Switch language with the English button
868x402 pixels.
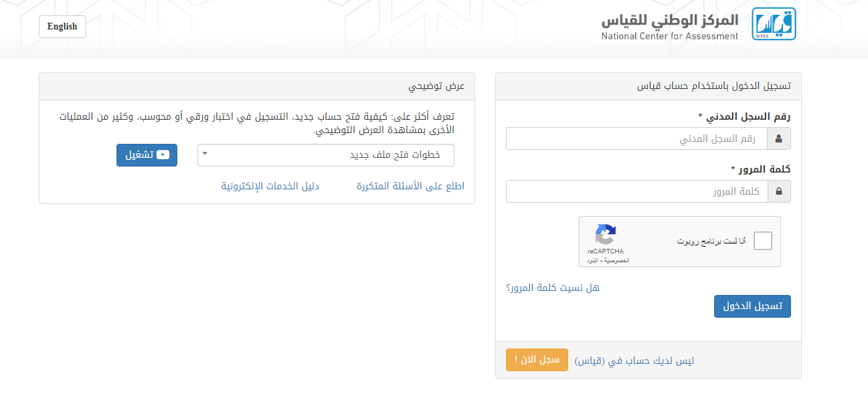[62, 27]
